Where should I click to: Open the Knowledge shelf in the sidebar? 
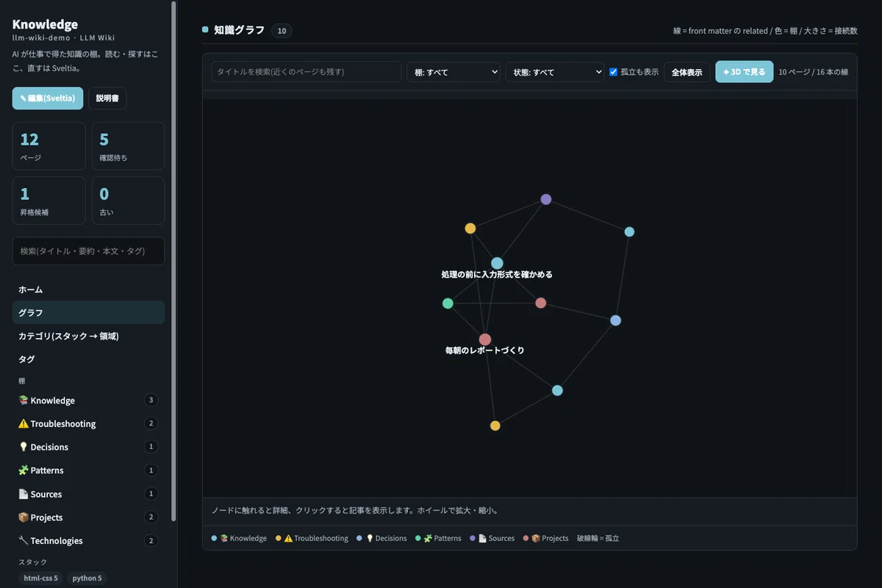point(88,401)
